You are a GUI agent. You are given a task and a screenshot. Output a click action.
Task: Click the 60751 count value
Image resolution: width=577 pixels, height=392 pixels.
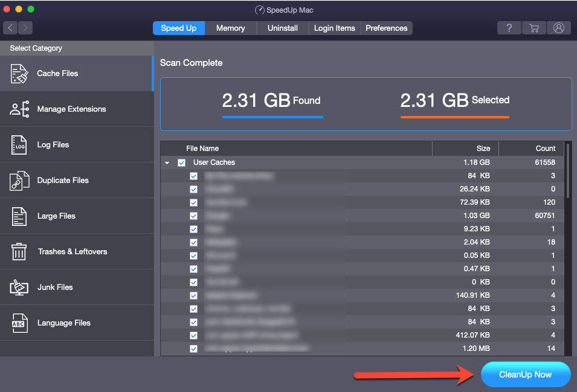click(545, 216)
